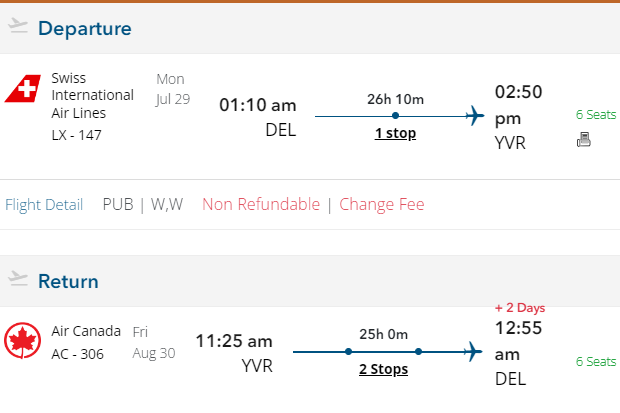Click the seat icon under 6 Seats
This screenshot has width=620, height=413.
tap(584, 140)
